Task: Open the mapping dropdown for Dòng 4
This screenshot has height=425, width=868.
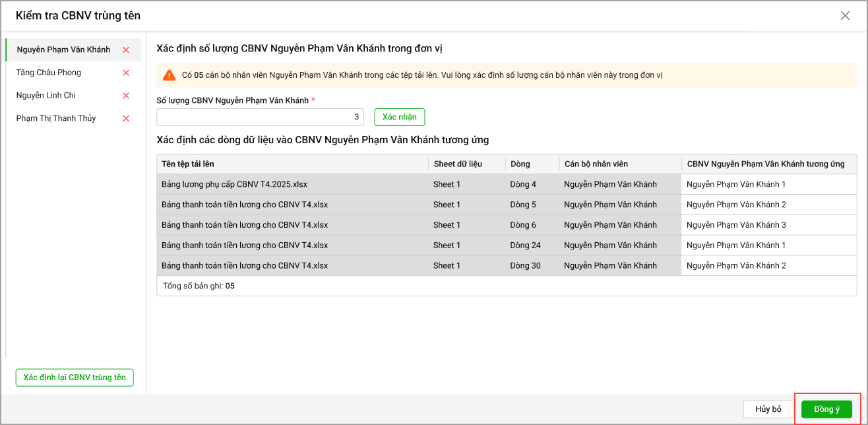Action: 768,185
